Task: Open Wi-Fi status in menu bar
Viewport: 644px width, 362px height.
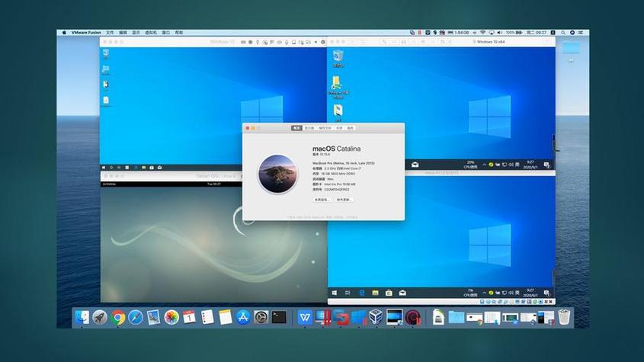Action: point(483,33)
